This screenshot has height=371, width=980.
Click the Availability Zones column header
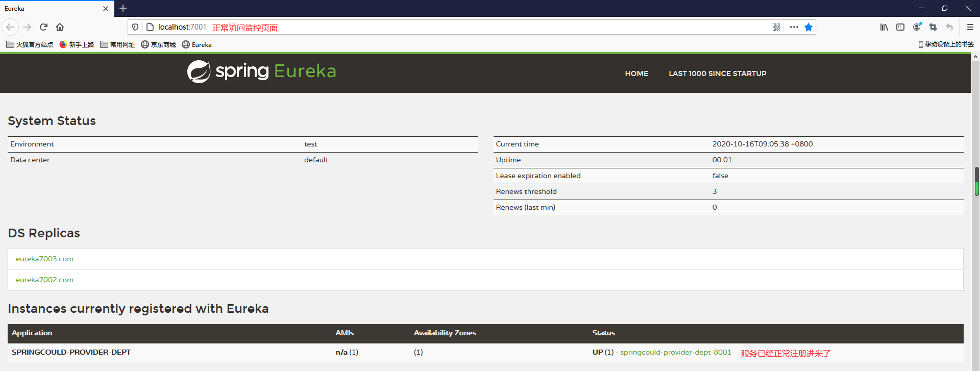tap(445, 333)
